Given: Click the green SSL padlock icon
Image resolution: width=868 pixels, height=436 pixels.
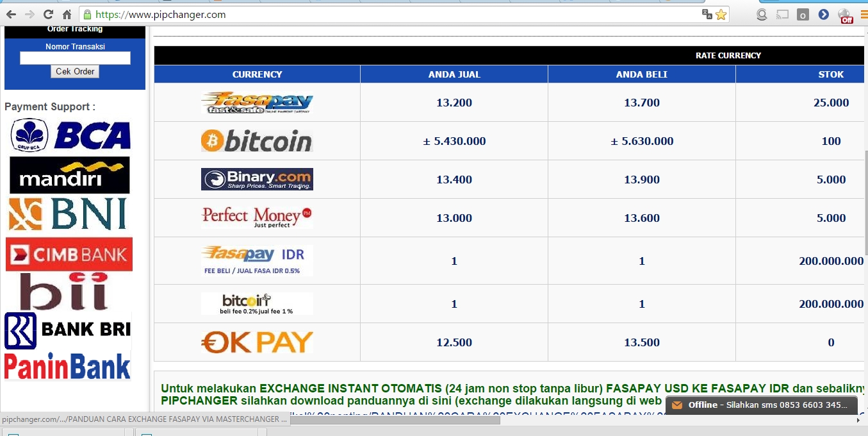Looking at the screenshot, I should (x=87, y=14).
